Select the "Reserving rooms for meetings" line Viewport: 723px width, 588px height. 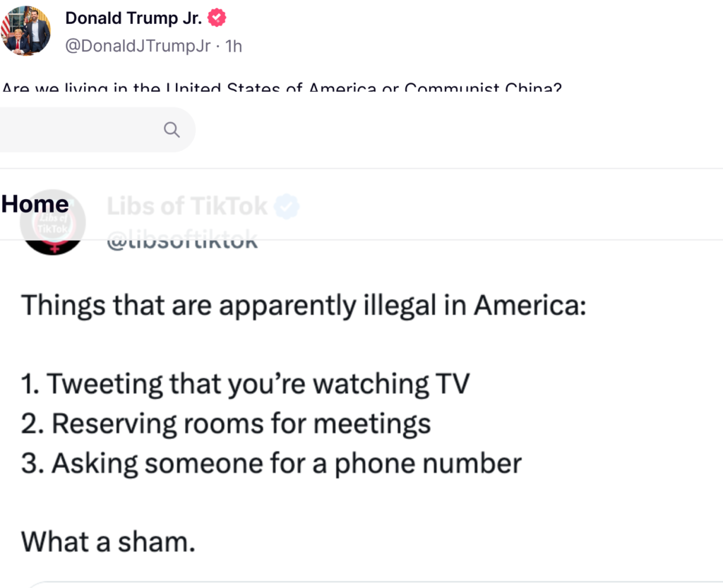pos(226,424)
